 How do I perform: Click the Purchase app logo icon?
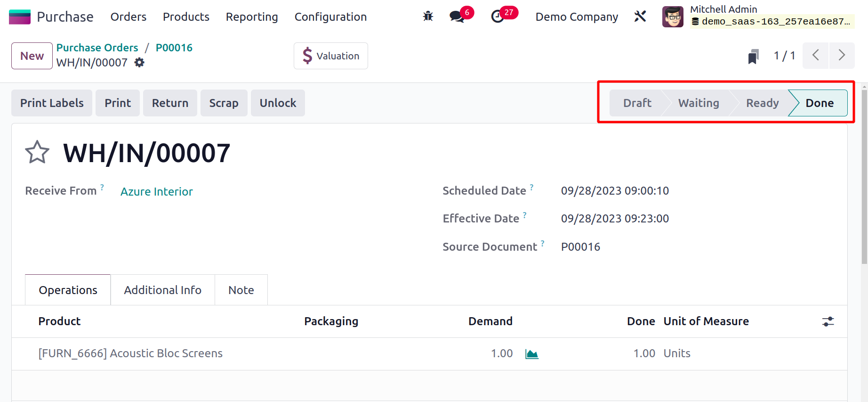click(20, 17)
